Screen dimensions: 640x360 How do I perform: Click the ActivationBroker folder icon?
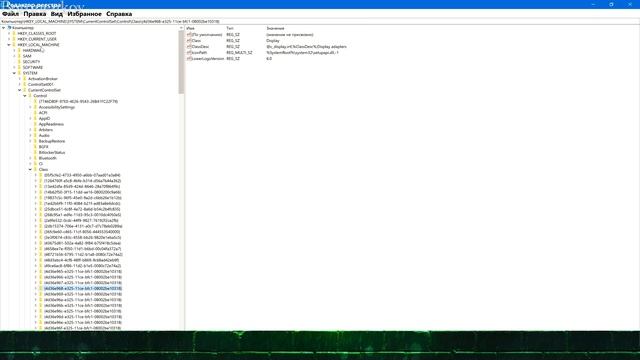pyautogui.click(x=25, y=79)
